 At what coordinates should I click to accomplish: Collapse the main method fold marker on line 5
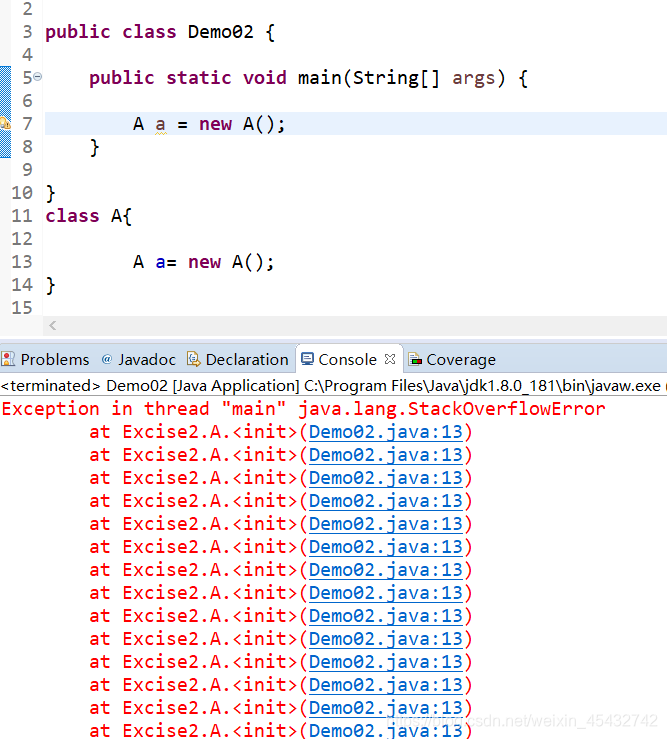[x=38, y=76]
